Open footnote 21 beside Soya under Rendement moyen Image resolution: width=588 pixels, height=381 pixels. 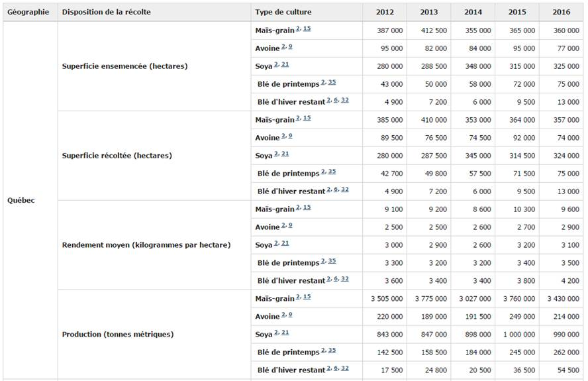coord(285,243)
